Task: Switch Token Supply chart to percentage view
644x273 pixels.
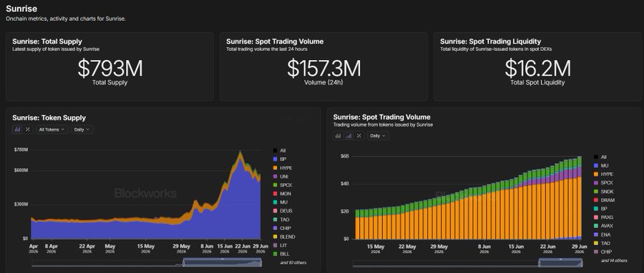Action: pos(27,129)
